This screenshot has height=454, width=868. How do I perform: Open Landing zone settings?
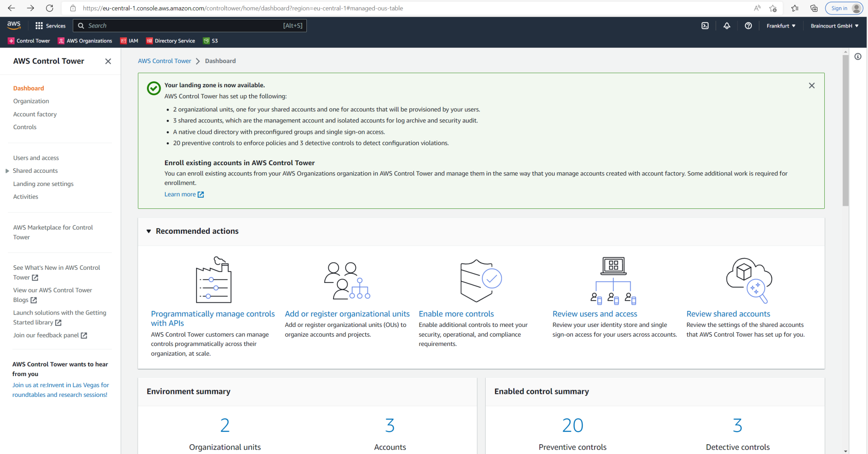tap(43, 184)
